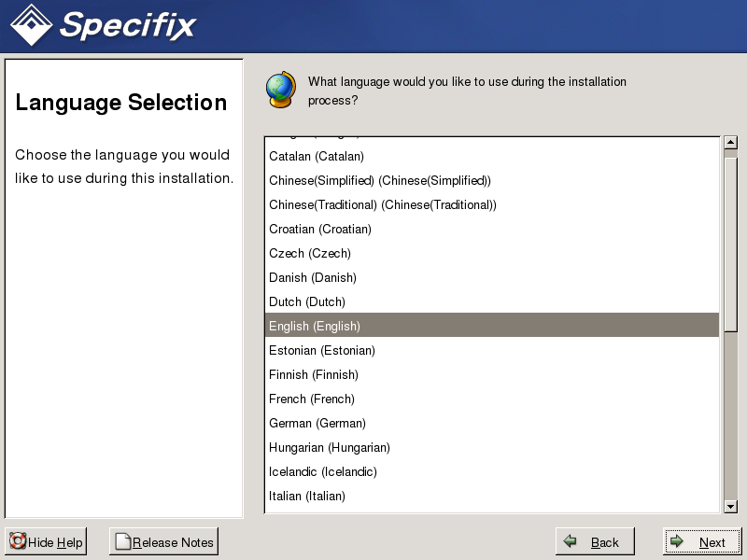Click the document icon on Release Notes

tap(122, 542)
